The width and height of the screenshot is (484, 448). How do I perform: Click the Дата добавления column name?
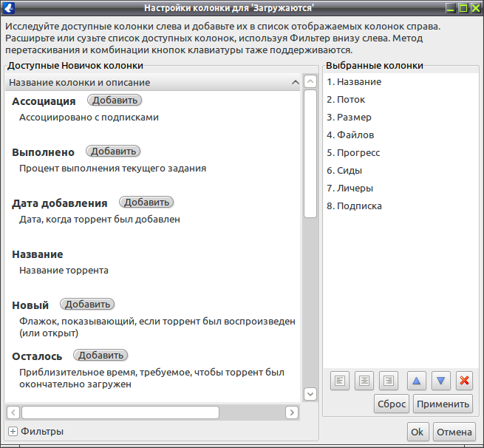click(x=60, y=203)
